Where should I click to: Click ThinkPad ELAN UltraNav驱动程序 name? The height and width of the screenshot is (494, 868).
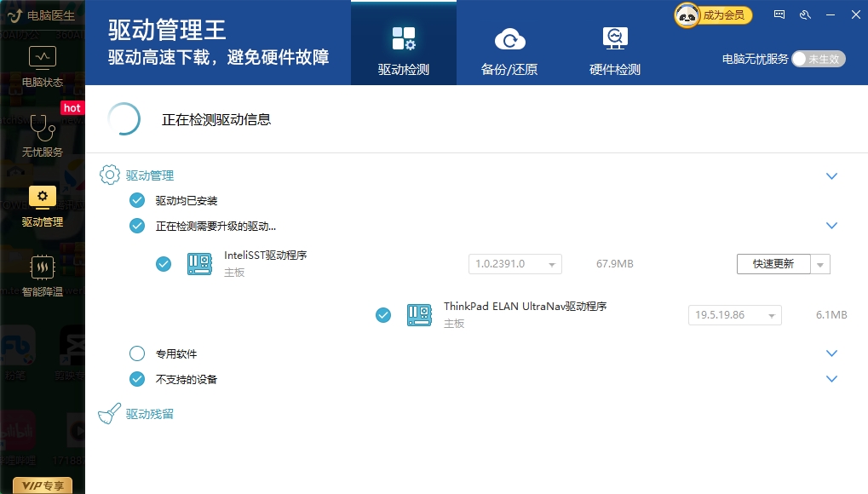pos(525,307)
